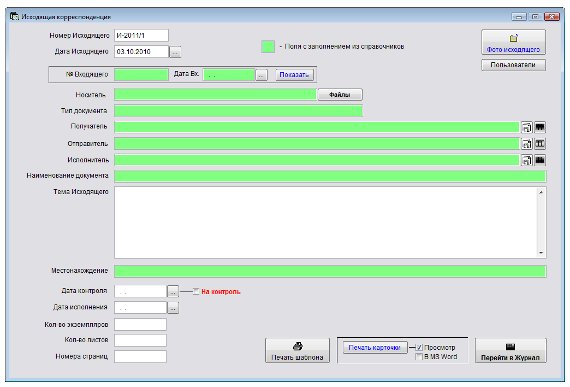The image size is (570, 387).
Task: Click the Показать button
Action: 294,74
